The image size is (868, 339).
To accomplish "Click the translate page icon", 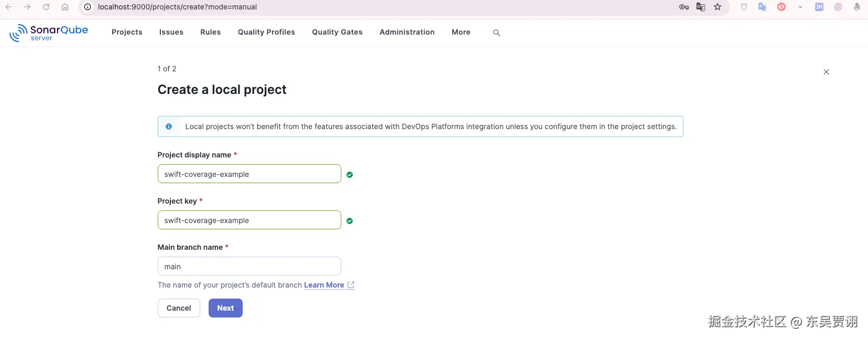I will click(x=700, y=7).
